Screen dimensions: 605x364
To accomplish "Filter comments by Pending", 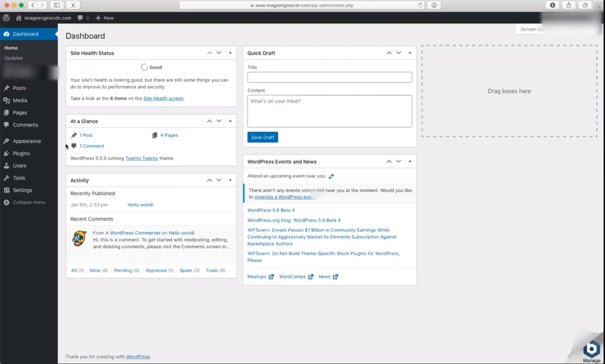I will [x=123, y=270].
